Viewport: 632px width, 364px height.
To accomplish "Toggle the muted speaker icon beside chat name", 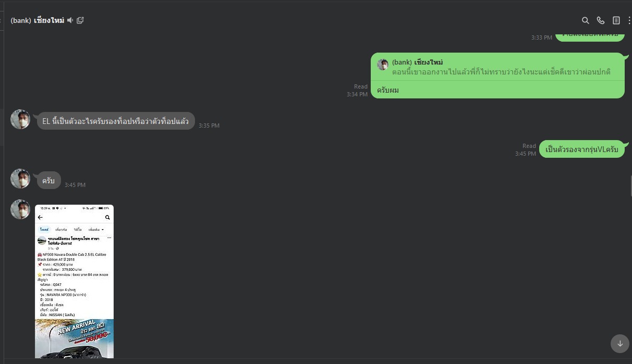I will pos(70,20).
